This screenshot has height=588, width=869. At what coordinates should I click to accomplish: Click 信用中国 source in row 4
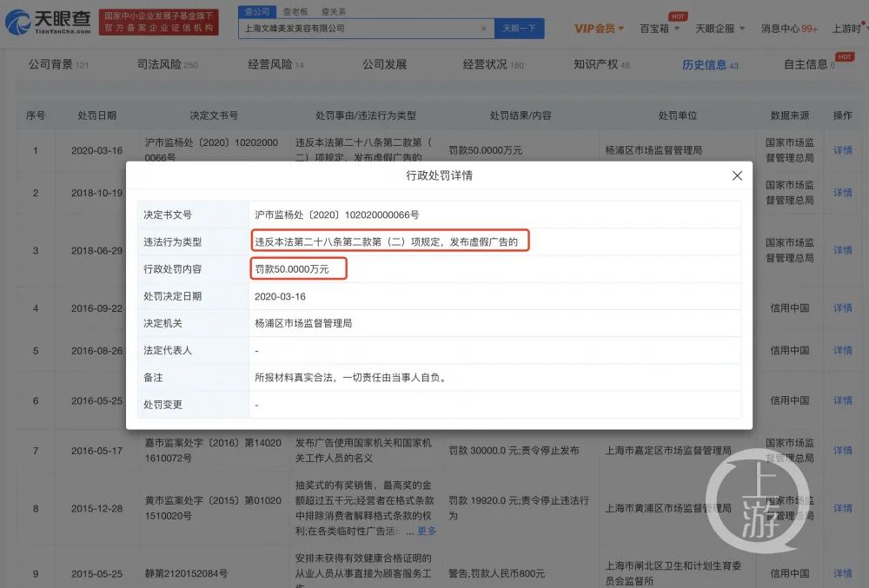[x=789, y=307]
